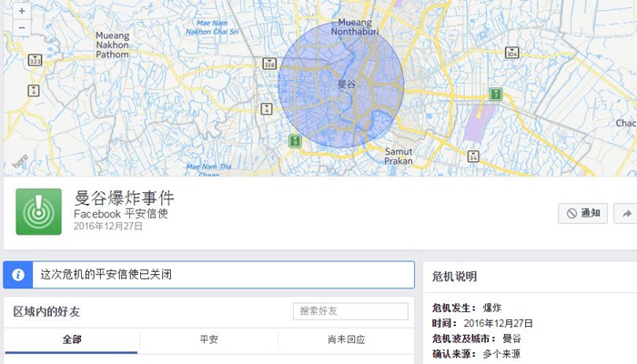The height and width of the screenshot is (364, 637).
Task: Switch to the 平安 tab
Action: [208, 339]
